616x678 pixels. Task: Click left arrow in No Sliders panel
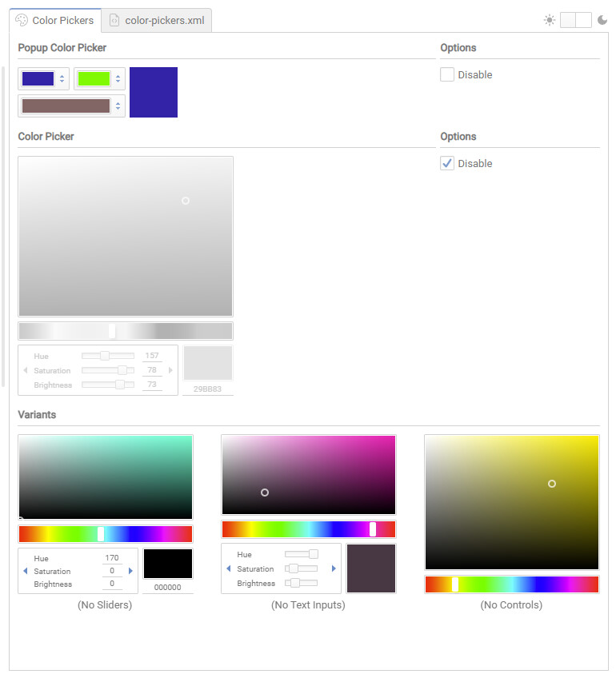pyautogui.click(x=25, y=571)
